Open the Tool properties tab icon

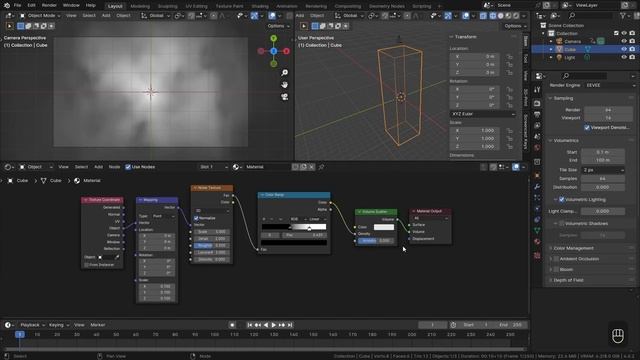(537, 90)
